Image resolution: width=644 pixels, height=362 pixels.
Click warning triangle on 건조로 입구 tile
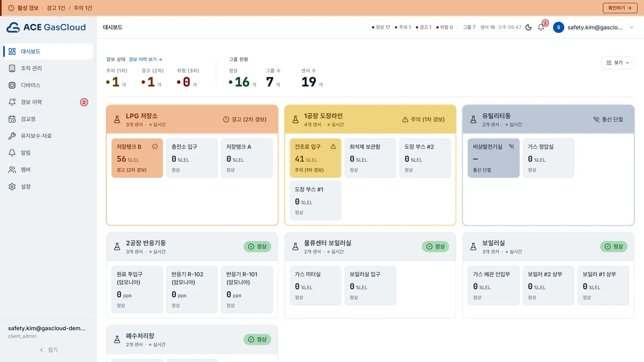[333, 146]
